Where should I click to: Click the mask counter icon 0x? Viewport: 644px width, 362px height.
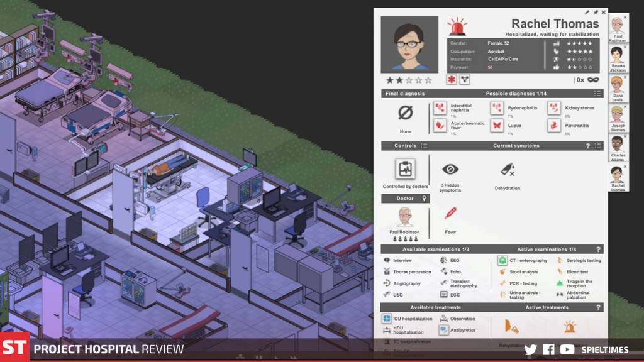[592, 80]
